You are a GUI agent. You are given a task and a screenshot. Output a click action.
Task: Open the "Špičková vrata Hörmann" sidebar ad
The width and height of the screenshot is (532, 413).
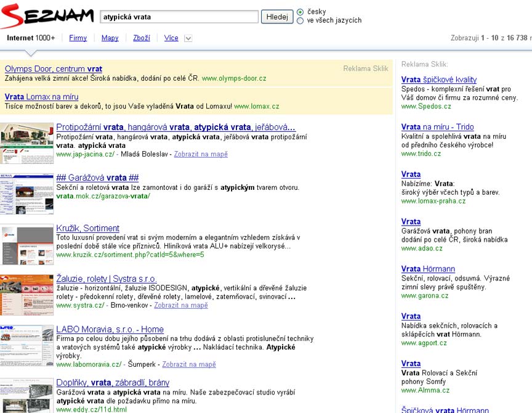tap(445, 409)
